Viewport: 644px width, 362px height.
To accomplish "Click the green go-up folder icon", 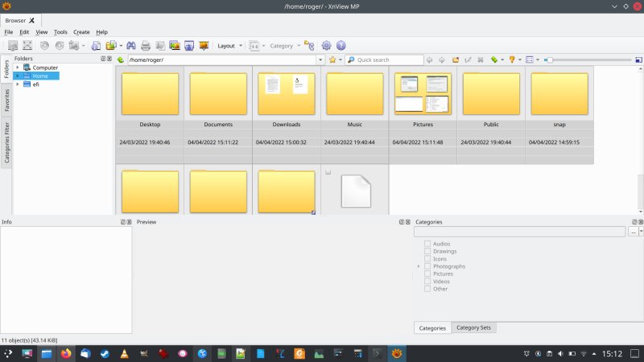I will (120, 60).
